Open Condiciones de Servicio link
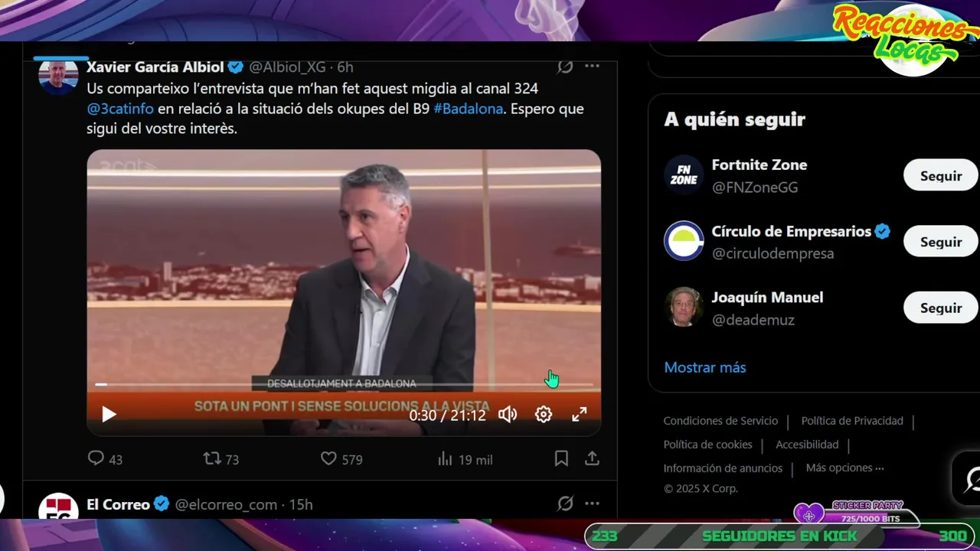Image resolution: width=980 pixels, height=551 pixels. 720,421
